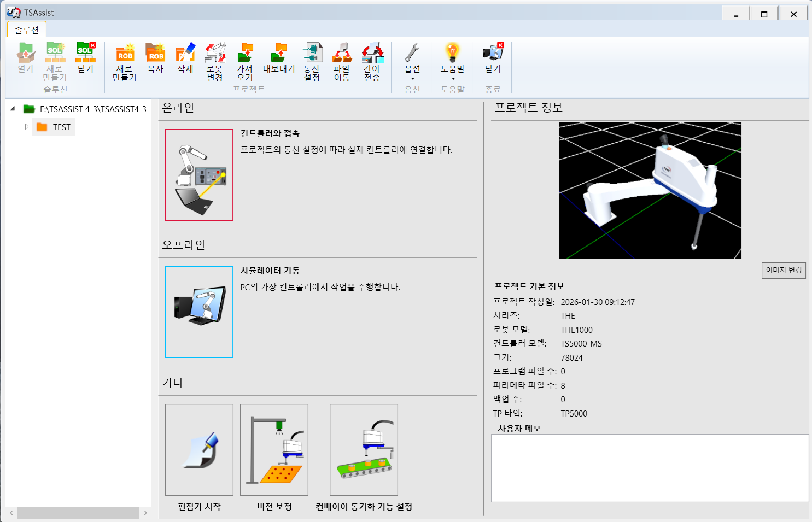Expand the TEST folder tree node
This screenshot has width=812, height=522.
[x=26, y=127]
